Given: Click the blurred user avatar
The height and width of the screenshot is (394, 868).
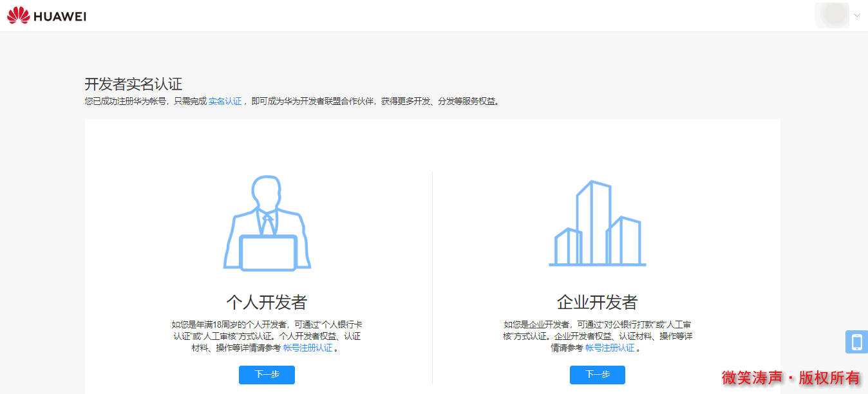Looking at the screenshot, I should [x=833, y=15].
